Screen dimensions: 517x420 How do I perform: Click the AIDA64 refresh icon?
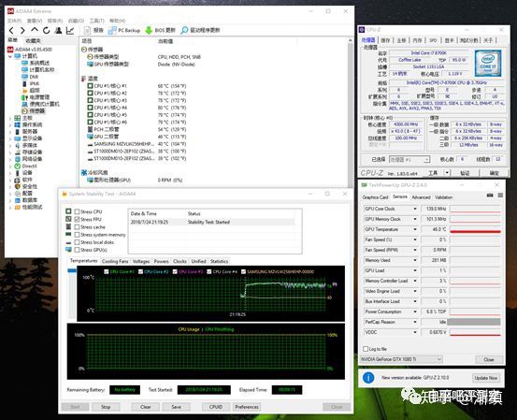46,30
